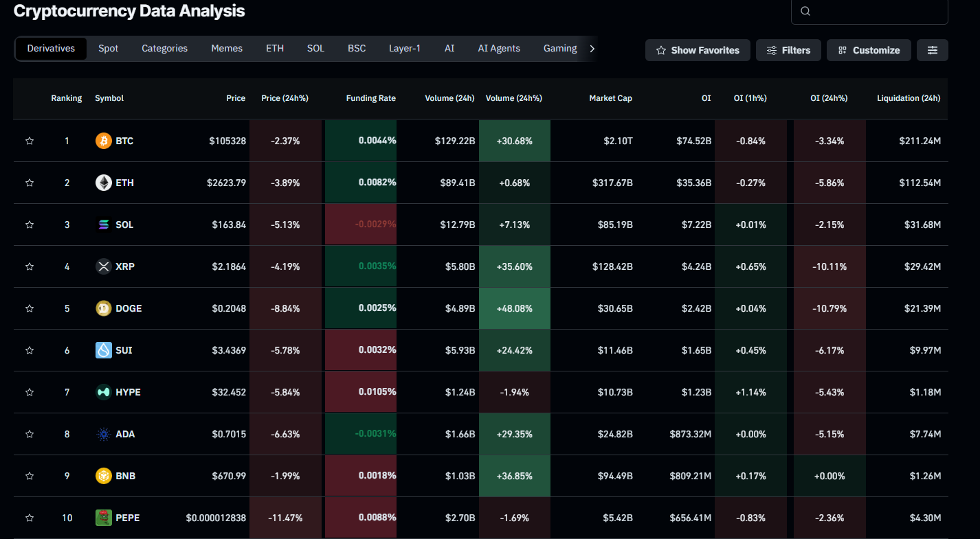
Task: Open the settings sliders icon button
Action: tap(933, 50)
